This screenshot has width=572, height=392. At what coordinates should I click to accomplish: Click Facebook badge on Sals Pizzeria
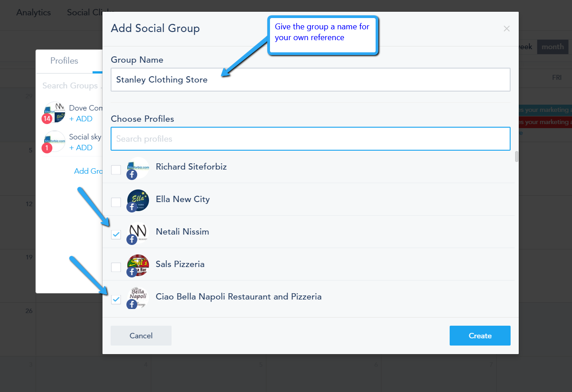[132, 272]
